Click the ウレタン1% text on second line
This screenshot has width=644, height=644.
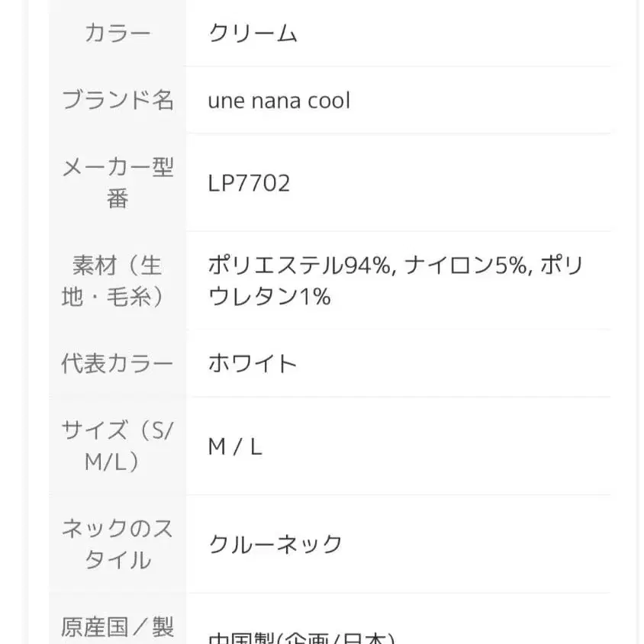pyautogui.click(x=269, y=296)
